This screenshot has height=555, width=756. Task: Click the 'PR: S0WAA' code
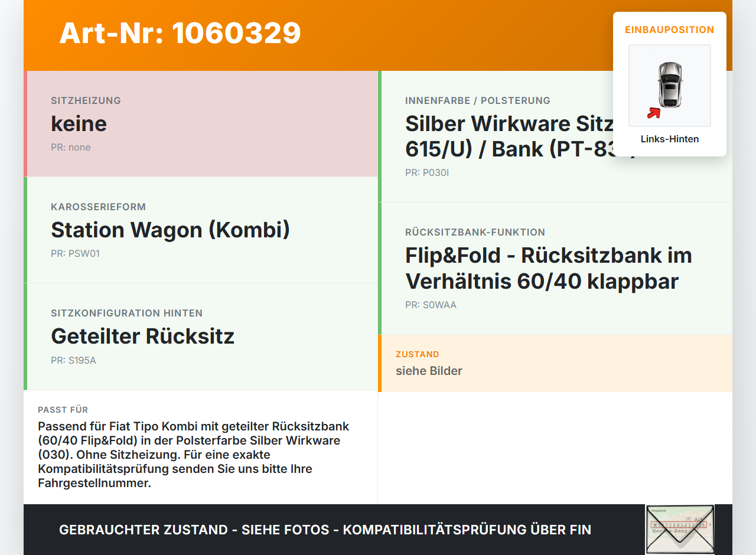[x=431, y=305]
